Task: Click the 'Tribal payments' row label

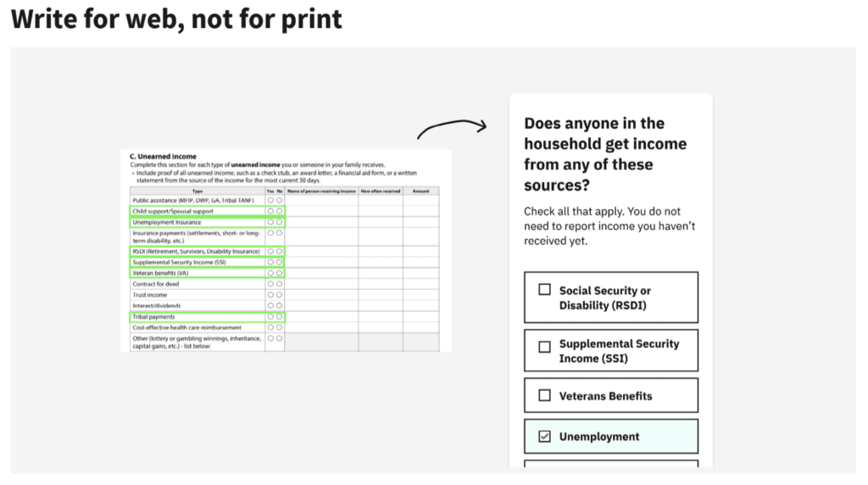Action: point(153,316)
